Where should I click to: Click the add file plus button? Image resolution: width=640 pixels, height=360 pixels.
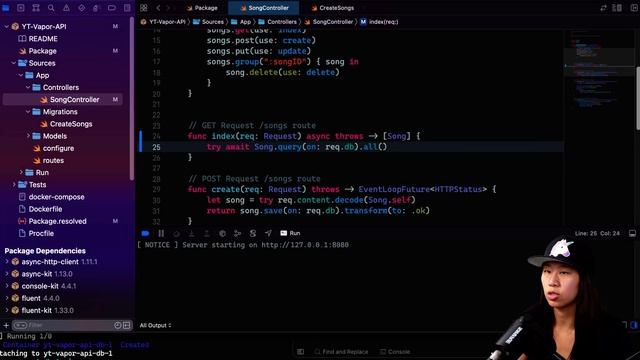[6, 325]
